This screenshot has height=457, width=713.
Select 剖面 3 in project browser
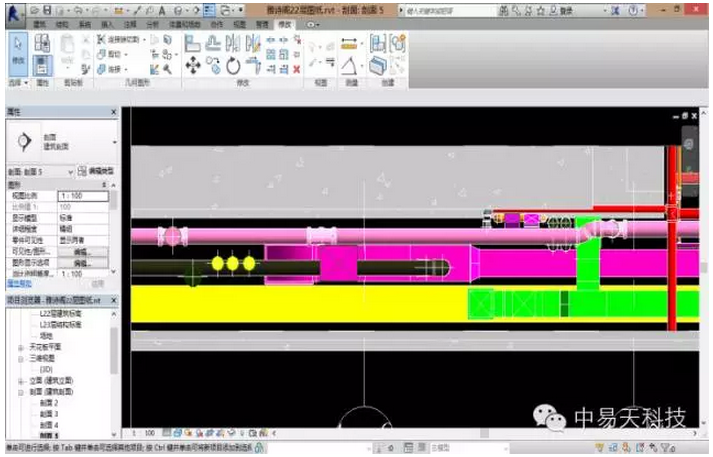coord(49,414)
